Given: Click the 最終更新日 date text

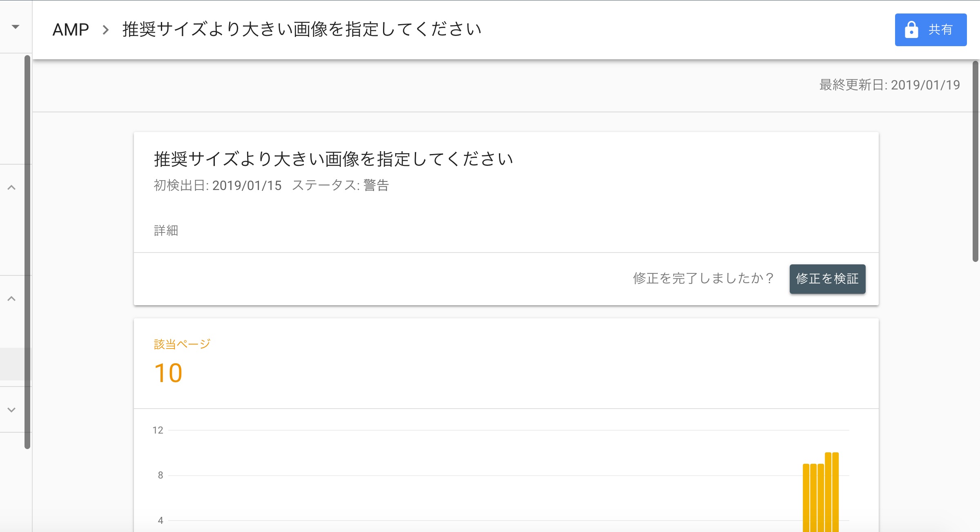Looking at the screenshot, I should [x=889, y=85].
